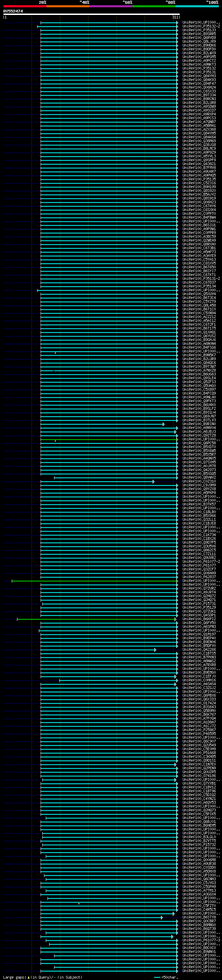Open hit UniRef100_Q6RVD9

click(x=199, y=38)
